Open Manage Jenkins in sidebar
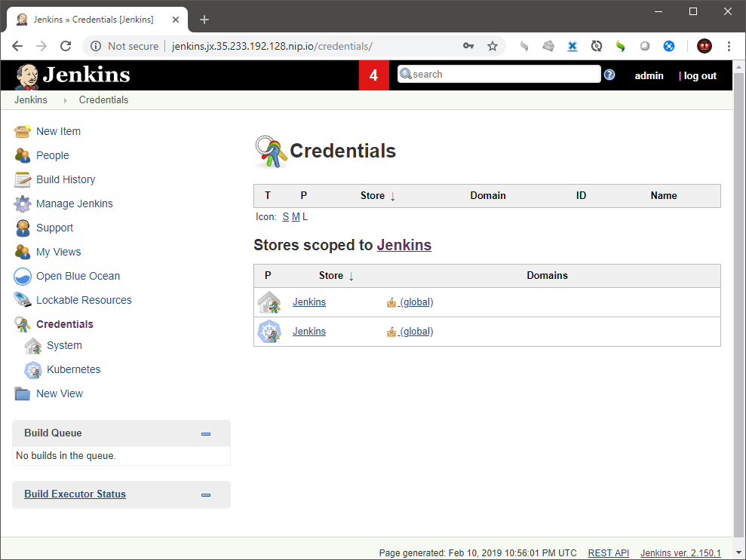The height and width of the screenshot is (560, 746). (75, 203)
